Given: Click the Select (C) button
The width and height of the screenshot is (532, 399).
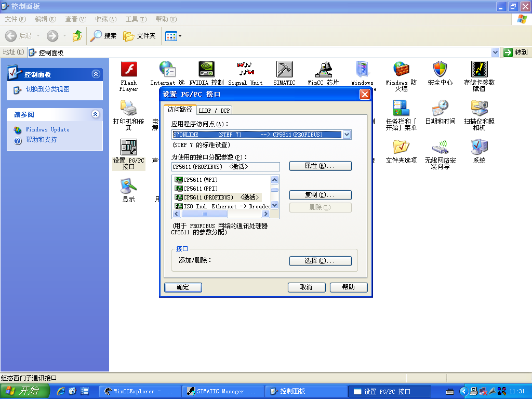Looking at the screenshot, I should pyautogui.click(x=320, y=261).
